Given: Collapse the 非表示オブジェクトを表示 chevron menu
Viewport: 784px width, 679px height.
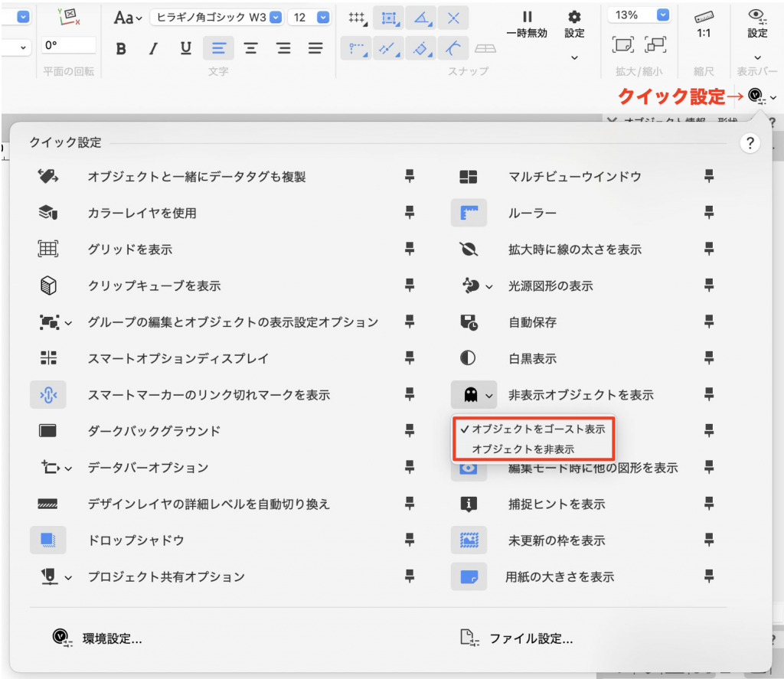Looking at the screenshot, I should coord(489,396).
